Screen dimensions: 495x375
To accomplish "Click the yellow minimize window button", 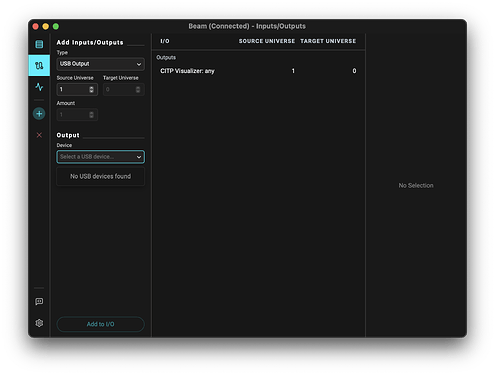I will pyautogui.click(x=46, y=26).
